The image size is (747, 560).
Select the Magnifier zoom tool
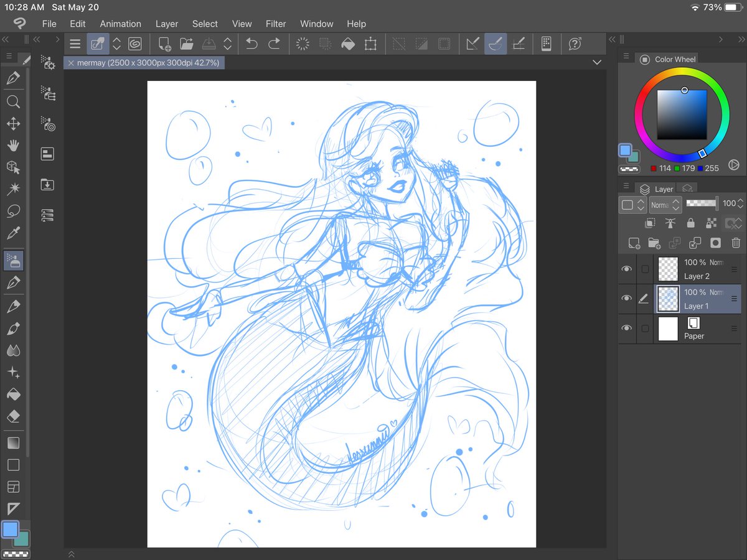click(x=13, y=102)
